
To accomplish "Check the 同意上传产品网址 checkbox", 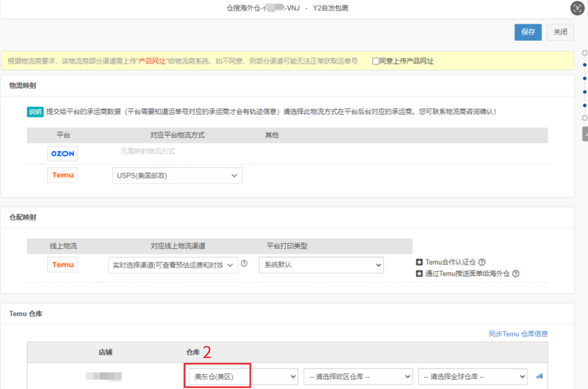I will tap(376, 61).
